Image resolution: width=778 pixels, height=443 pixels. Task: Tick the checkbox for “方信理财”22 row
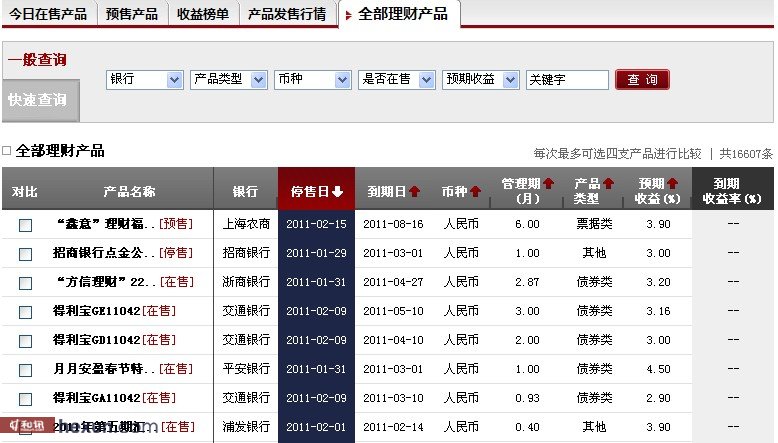tap(25, 283)
